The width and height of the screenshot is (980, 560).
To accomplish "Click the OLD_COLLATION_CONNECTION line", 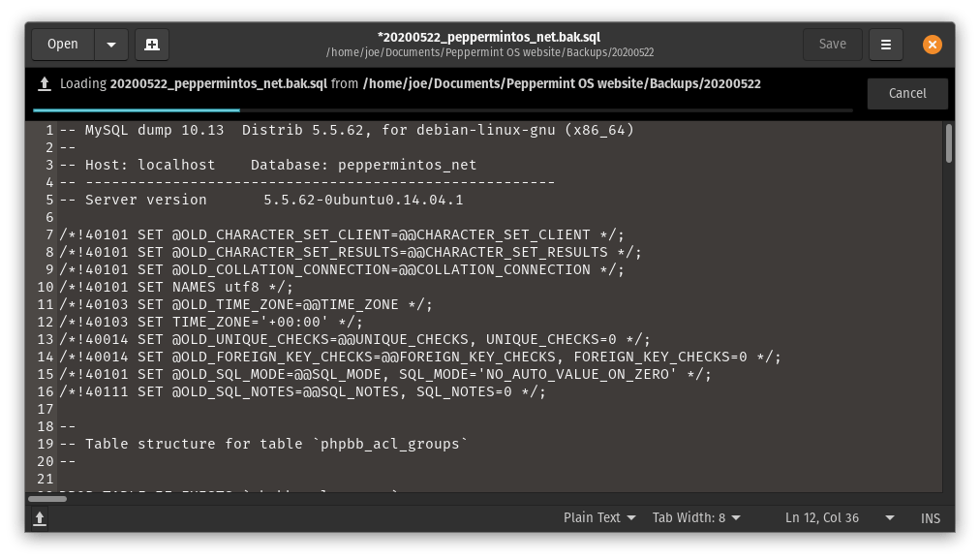I will 342,270.
